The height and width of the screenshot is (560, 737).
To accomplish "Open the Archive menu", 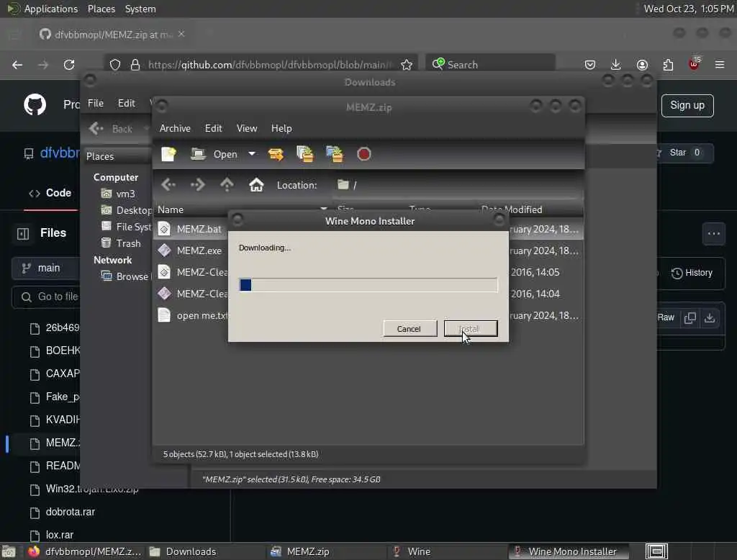I will click(x=175, y=128).
